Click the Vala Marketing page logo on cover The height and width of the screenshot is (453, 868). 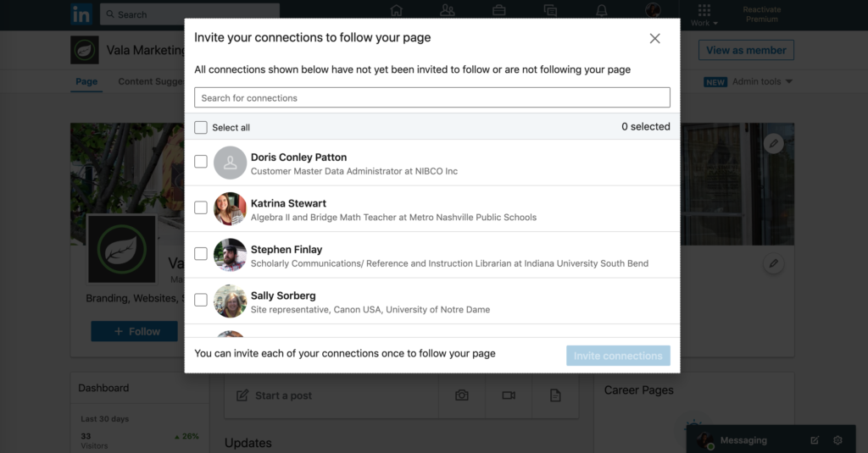pyautogui.click(x=122, y=250)
